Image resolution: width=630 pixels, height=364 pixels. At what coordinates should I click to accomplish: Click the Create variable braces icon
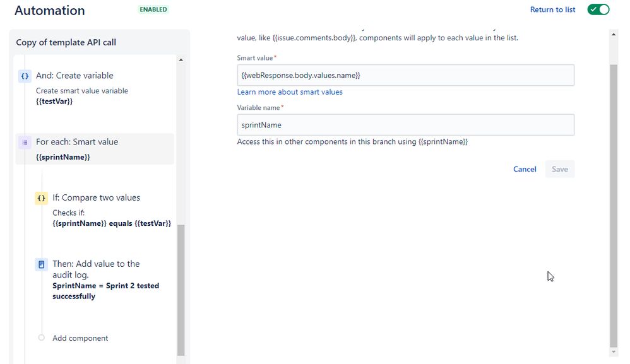(25, 76)
